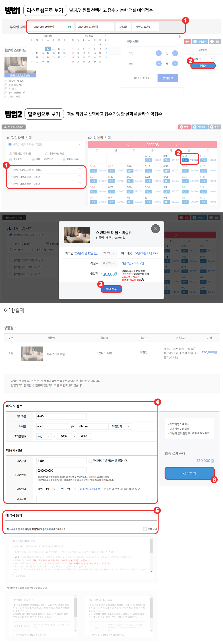223x644 pixels.
Task: Go to previous month in 2022.08 calendar
Action: click(x=128, y=145)
